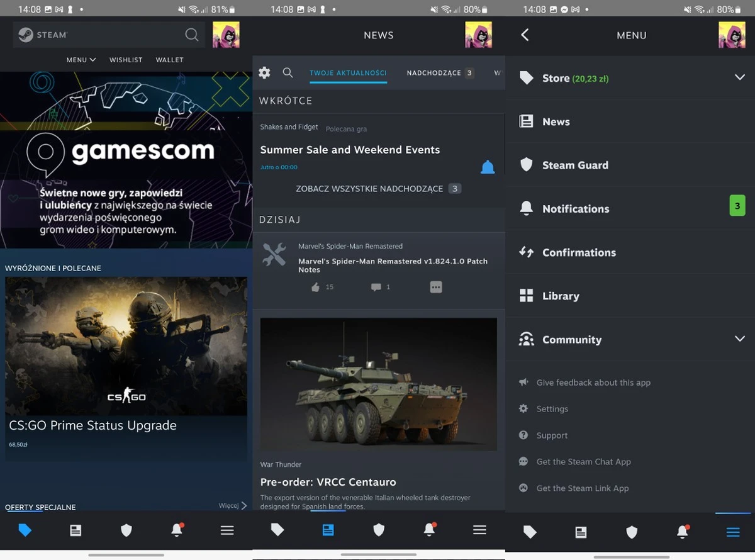Open WALLET on the store screen
The height and width of the screenshot is (560, 755).
pos(169,60)
